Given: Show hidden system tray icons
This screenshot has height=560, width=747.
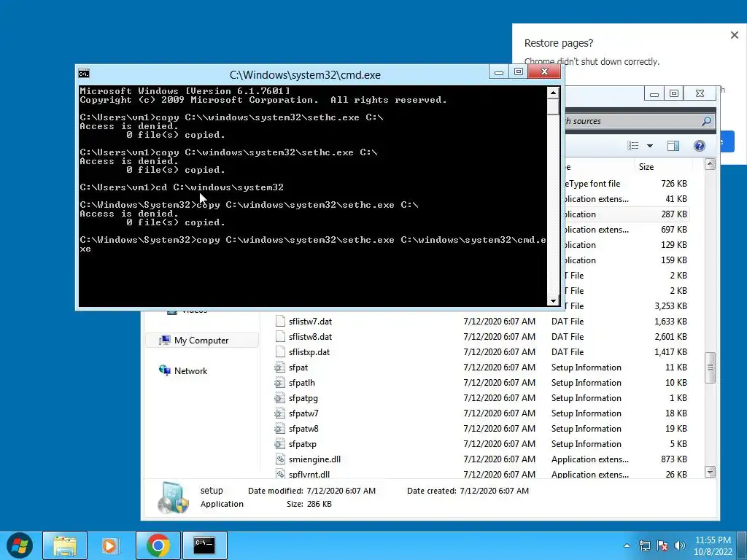Looking at the screenshot, I should click(627, 545).
